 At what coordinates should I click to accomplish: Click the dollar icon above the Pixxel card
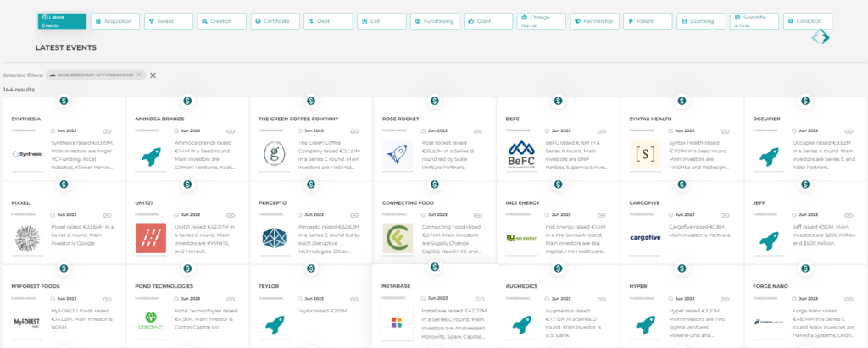pos(64,185)
